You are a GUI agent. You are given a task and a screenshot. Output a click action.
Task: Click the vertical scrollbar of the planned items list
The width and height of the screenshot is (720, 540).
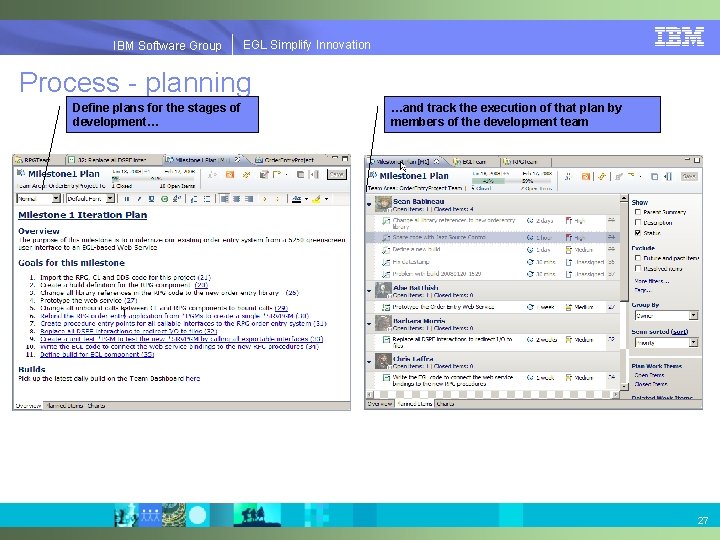(x=624, y=292)
